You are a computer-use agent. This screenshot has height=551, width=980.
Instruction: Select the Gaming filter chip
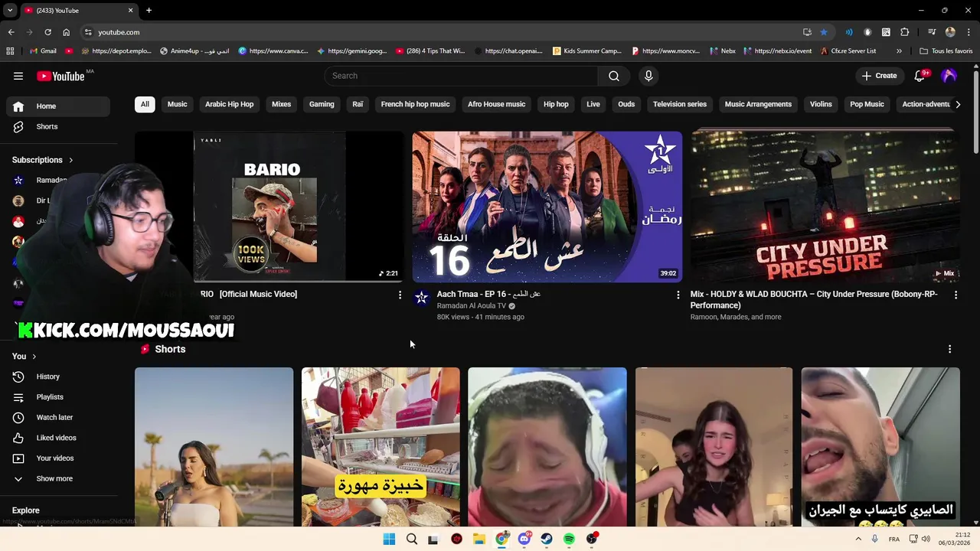tap(322, 104)
